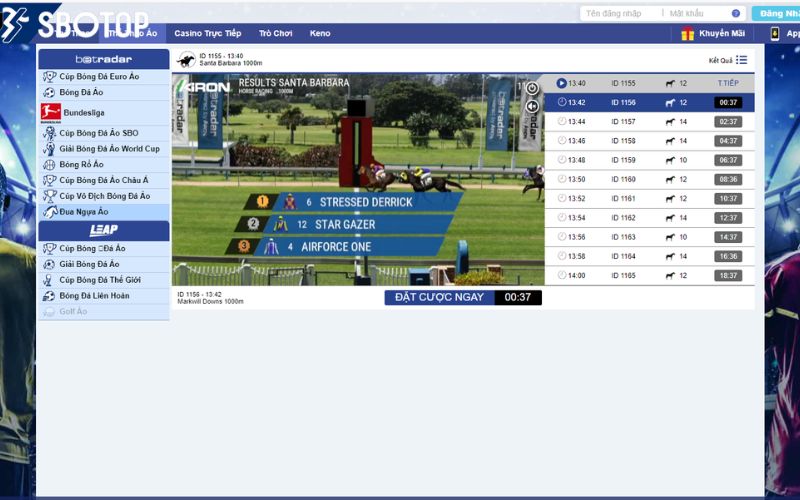Click the T.TIẾP label on 13:40 row
800x500 pixels.
coord(728,83)
